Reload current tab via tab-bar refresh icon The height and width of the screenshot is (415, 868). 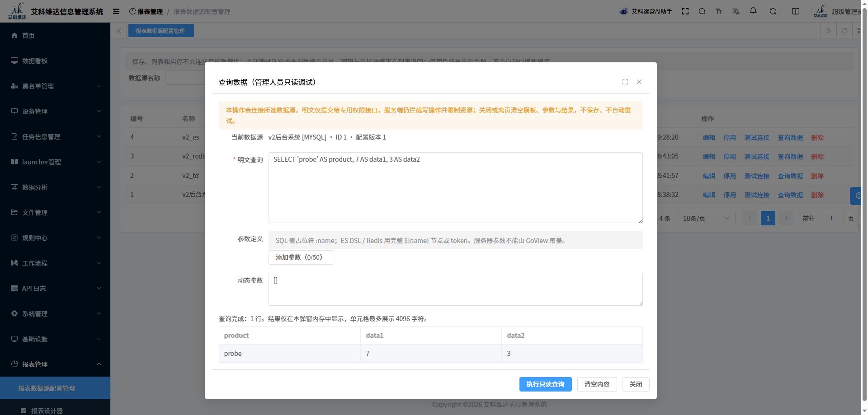click(x=844, y=31)
